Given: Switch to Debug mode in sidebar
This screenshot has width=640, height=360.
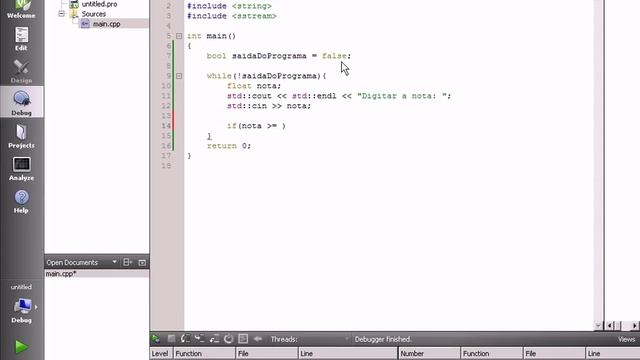Looking at the screenshot, I should click(22, 102).
